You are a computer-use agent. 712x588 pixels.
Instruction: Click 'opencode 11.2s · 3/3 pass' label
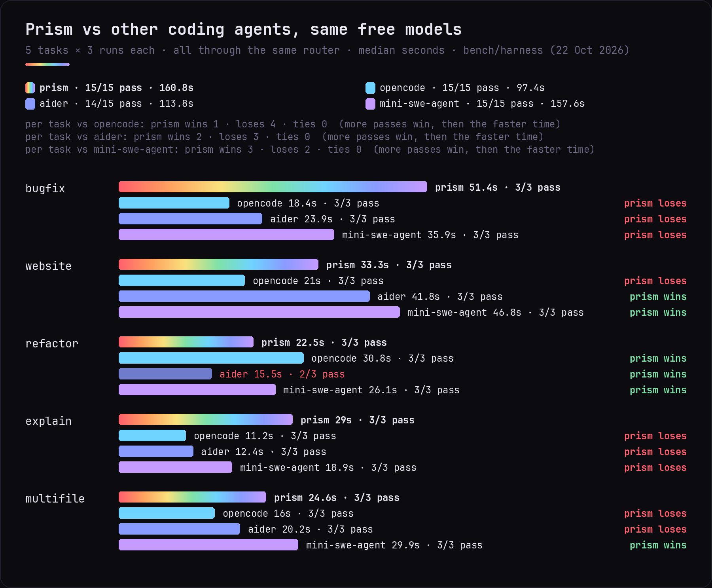tap(265, 436)
